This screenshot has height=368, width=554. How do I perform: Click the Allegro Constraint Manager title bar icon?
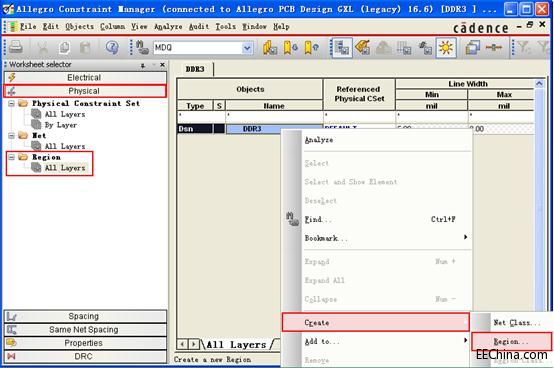pos(8,9)
